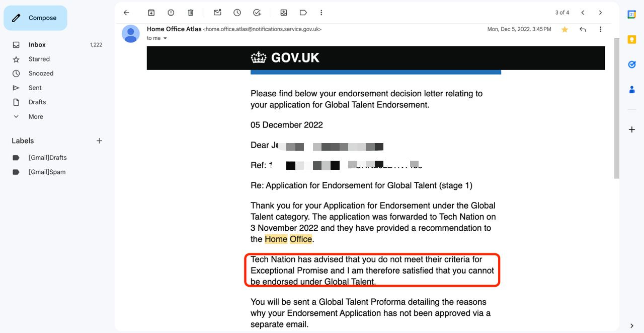Go to the older email

[x=600, y=13]
